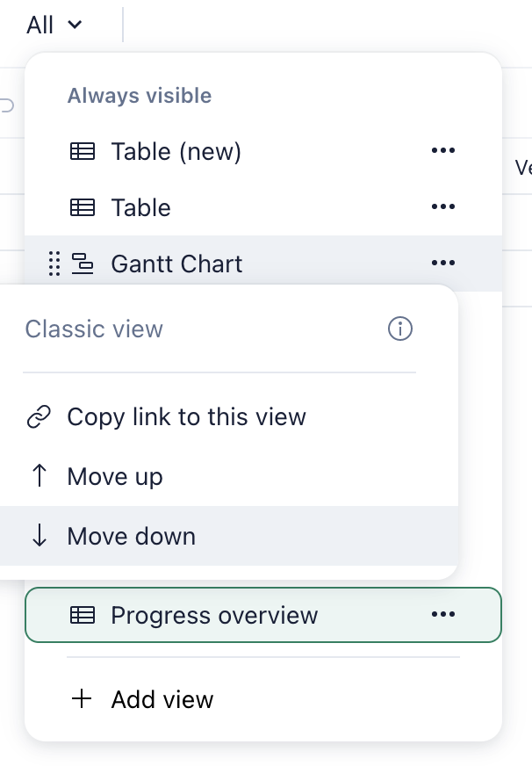532x766 pixels.
Task: Click the Move down arrow icon
Action: 39,536
